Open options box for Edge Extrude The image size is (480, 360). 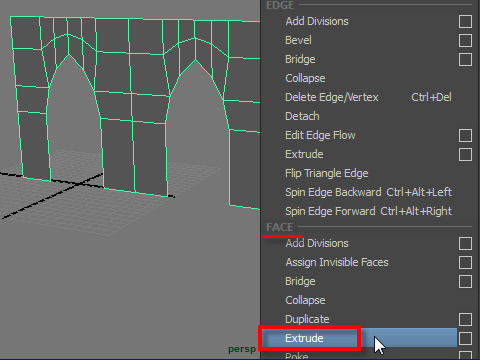pos(465,154)
